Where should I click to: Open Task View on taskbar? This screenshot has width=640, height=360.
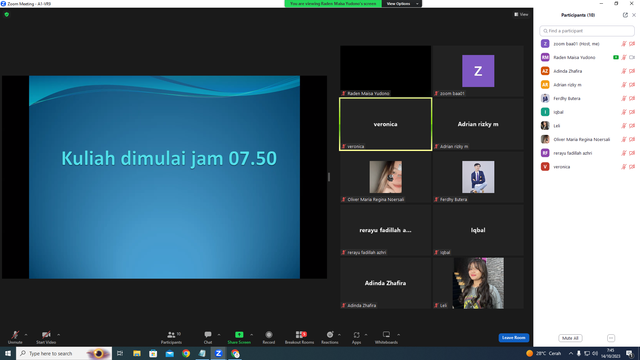pyautogui.click(x=120, y=353)
